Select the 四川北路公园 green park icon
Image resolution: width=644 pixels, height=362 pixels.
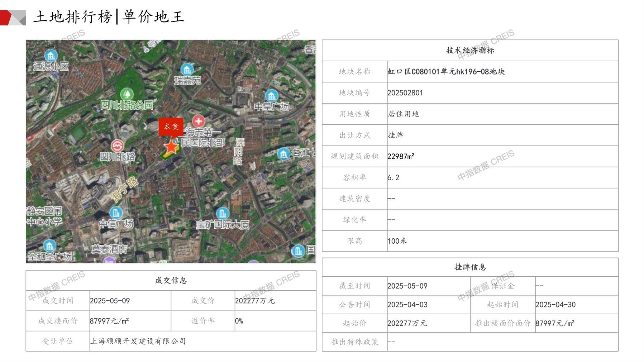coord(127,94)
